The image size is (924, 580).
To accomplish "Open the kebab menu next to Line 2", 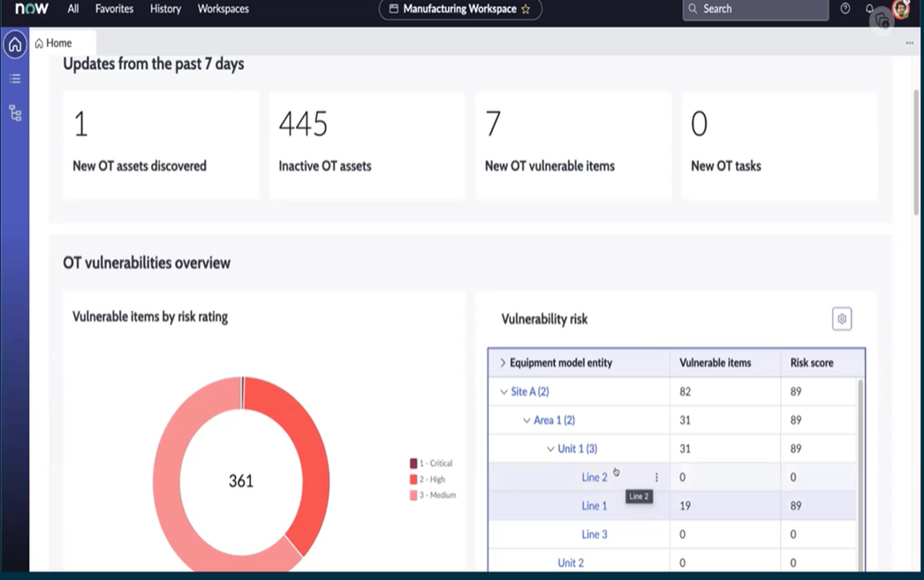I will click(x=656, y=477).
